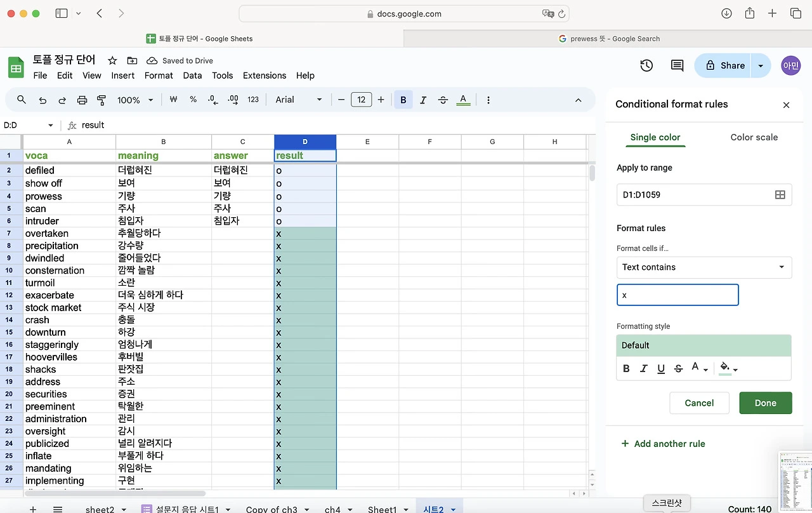Open the Sheets home logo
This screenshot has width=812, height=513.
(x=16, y=67)
